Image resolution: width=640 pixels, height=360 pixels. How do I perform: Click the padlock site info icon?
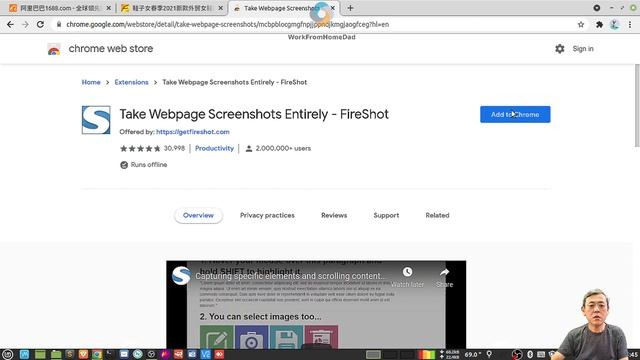(x=59, y=24)
